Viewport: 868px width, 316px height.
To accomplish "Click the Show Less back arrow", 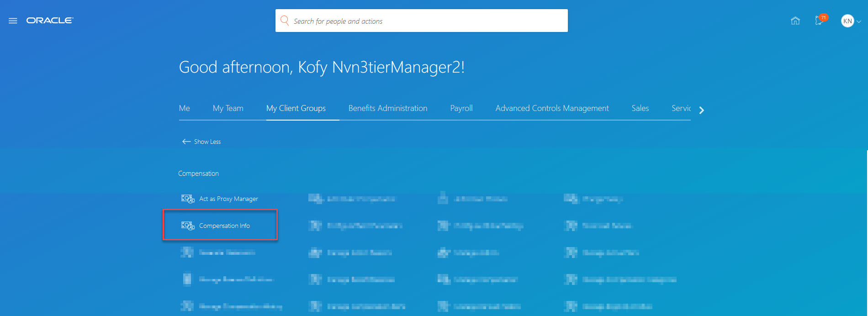I will (x=186, y=142).
